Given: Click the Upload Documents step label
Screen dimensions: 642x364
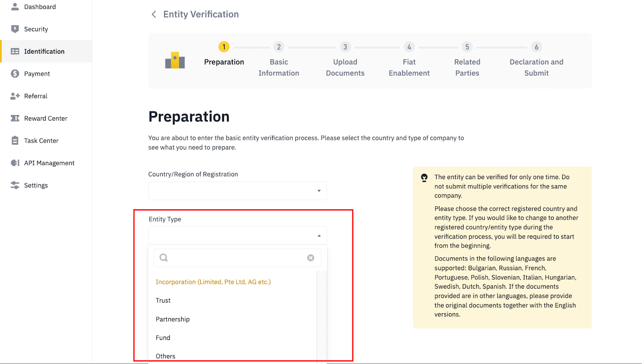Looking at the screenshot, I should (345, 67).
